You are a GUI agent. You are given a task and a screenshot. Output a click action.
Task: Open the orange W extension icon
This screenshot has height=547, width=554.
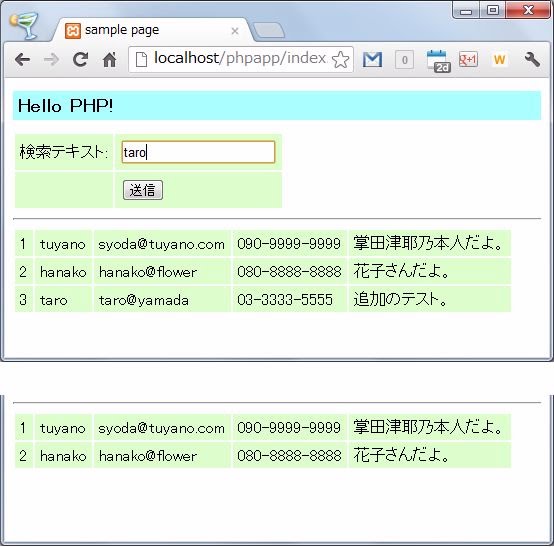click(499, 60)
